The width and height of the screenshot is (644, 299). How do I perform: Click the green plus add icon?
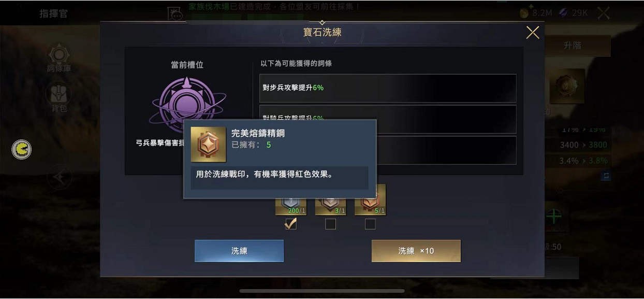(x=554, y=217)
